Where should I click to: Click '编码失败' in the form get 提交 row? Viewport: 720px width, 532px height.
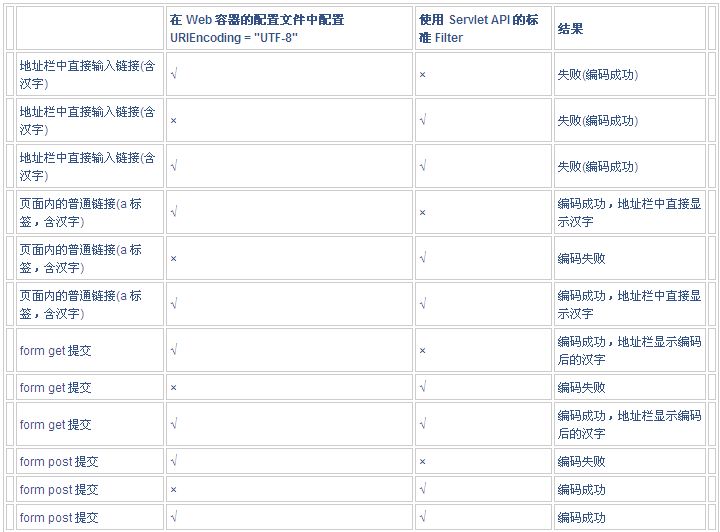[581, 388]
